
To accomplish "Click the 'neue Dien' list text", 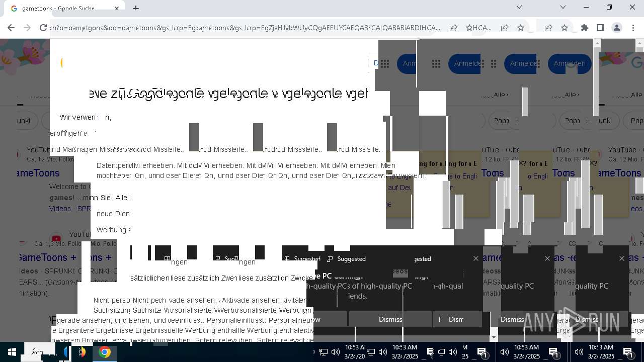I will click(113, 214).
